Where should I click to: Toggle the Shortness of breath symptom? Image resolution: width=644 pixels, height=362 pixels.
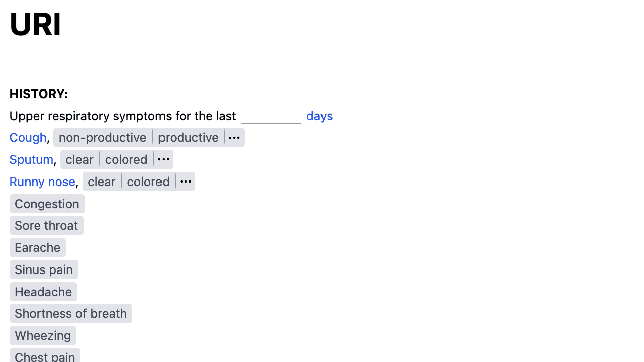(71, 314)
